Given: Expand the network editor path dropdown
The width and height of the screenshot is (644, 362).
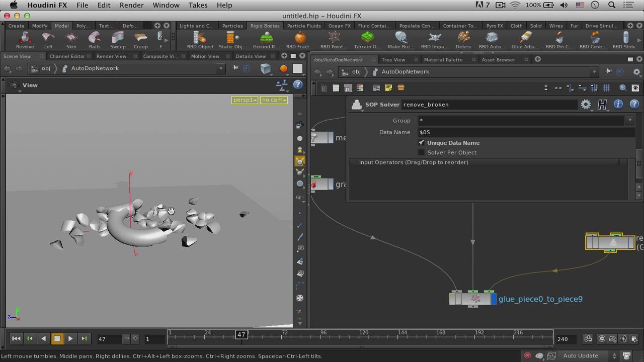Looking at the screenshot, I should [x=594, y=72].
